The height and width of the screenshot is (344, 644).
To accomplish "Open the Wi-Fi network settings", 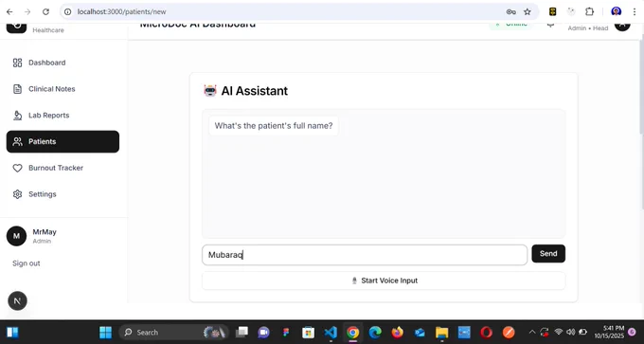I will [558, 332].
